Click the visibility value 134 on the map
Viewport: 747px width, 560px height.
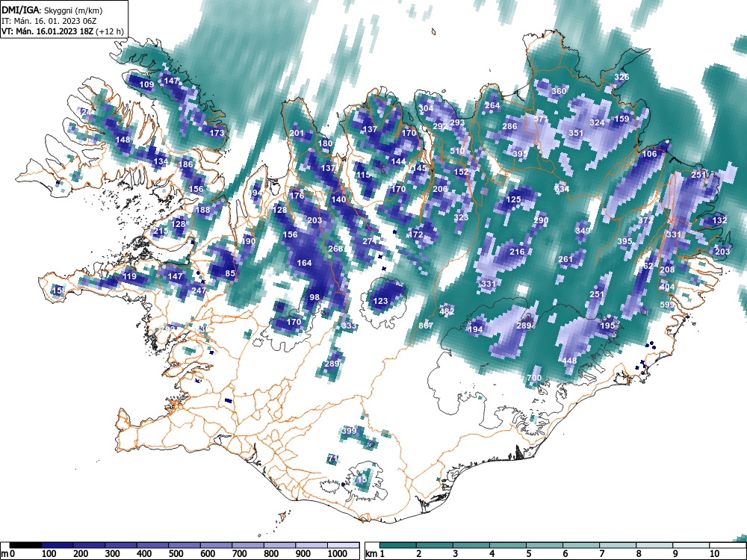click(161, 161)
